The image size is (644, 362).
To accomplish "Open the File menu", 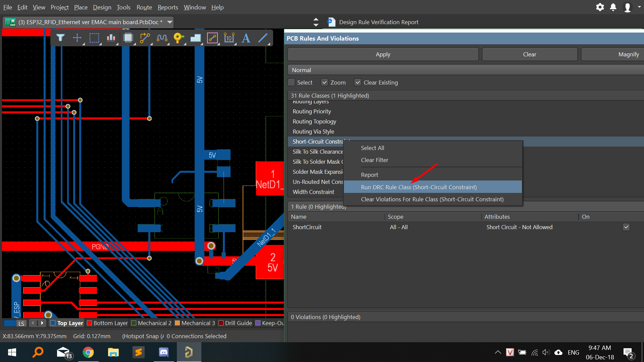I will coord(7,7).
